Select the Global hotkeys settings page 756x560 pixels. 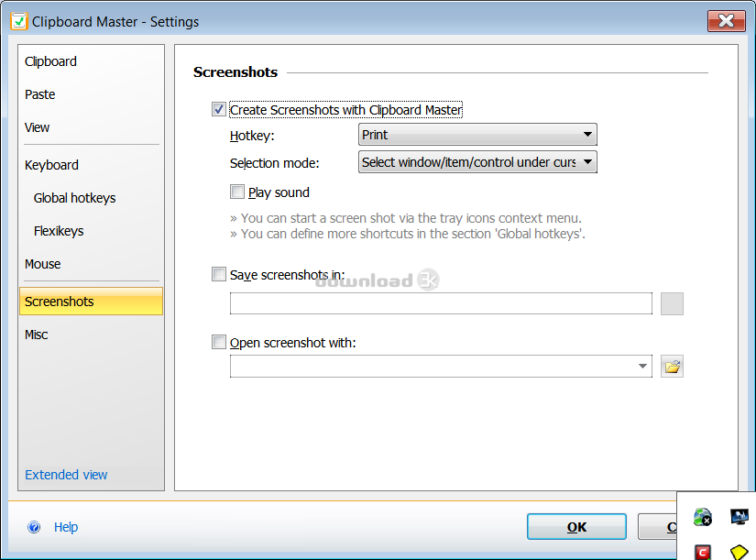tap(75, 198)
